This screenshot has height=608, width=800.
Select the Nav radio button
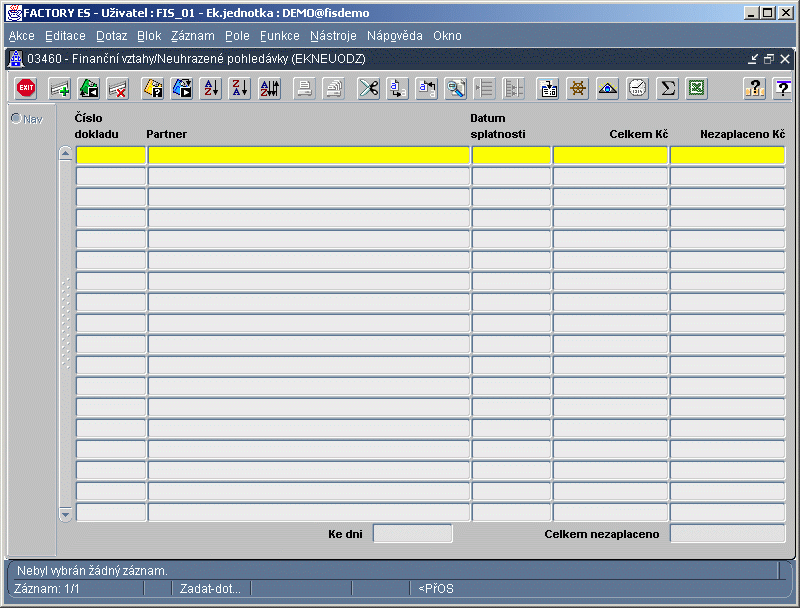pyautogui.click(x=16, y=118)
